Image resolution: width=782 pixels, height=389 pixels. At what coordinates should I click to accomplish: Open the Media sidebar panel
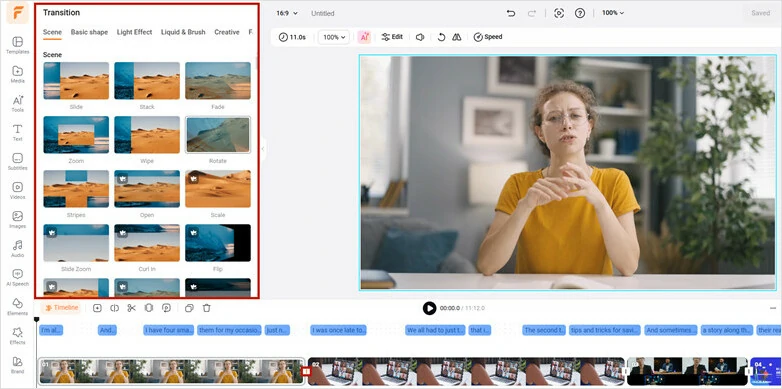click(x=17, y=74)
